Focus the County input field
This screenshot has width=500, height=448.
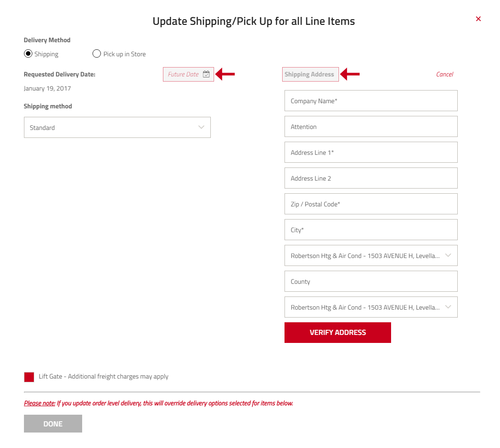371,281
